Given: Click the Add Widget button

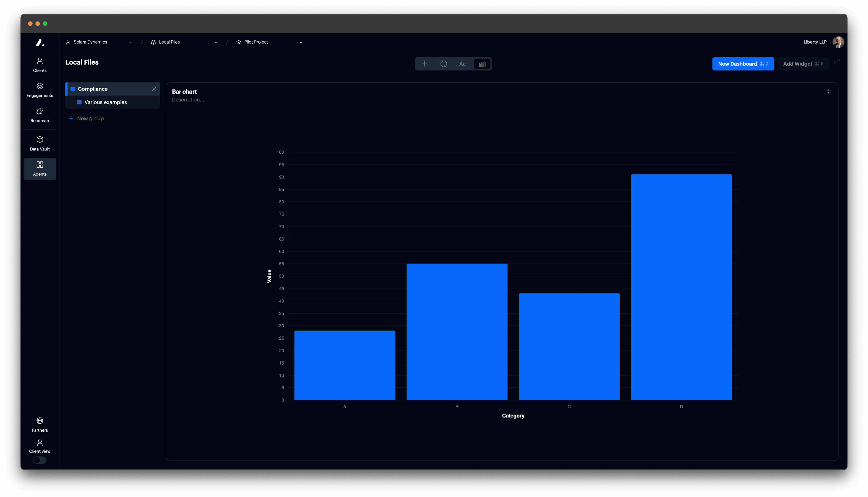Looking at the screenshot, I should 803,63.
